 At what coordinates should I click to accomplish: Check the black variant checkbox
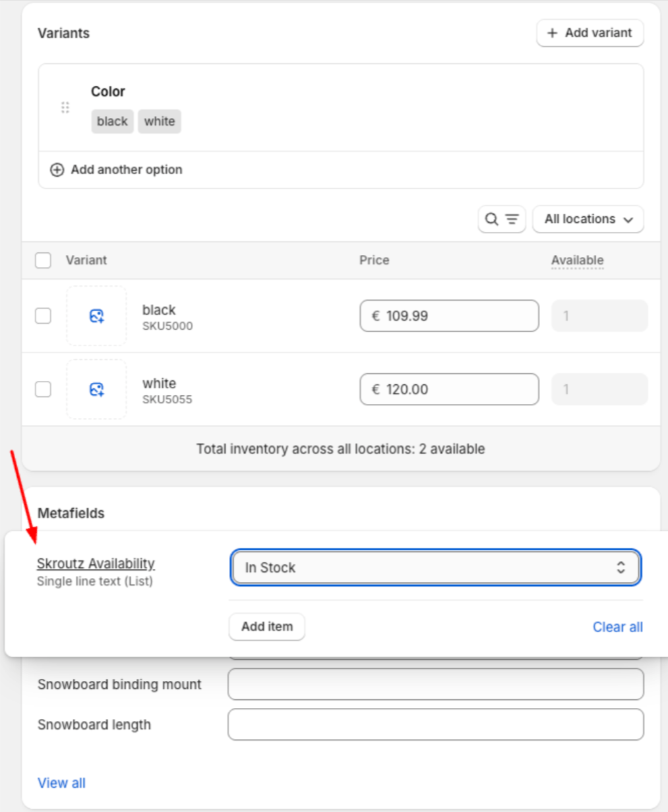point(44,316)
